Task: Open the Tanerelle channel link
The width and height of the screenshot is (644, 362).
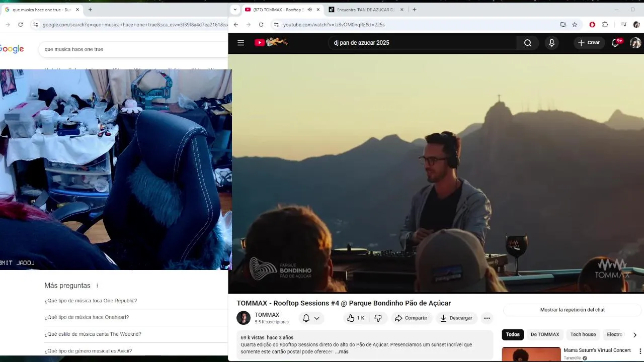Action: 573,358
